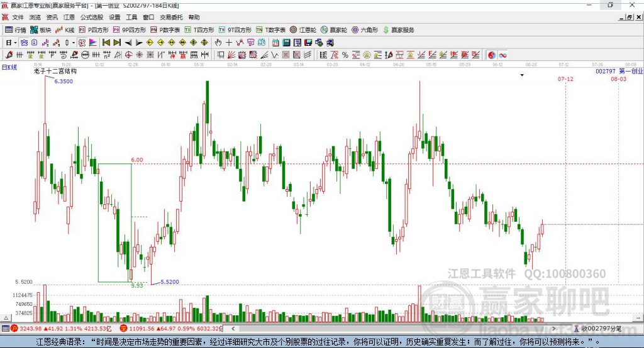Select the crosshair cursor tool
644x348 pixels.
(229, 43)
